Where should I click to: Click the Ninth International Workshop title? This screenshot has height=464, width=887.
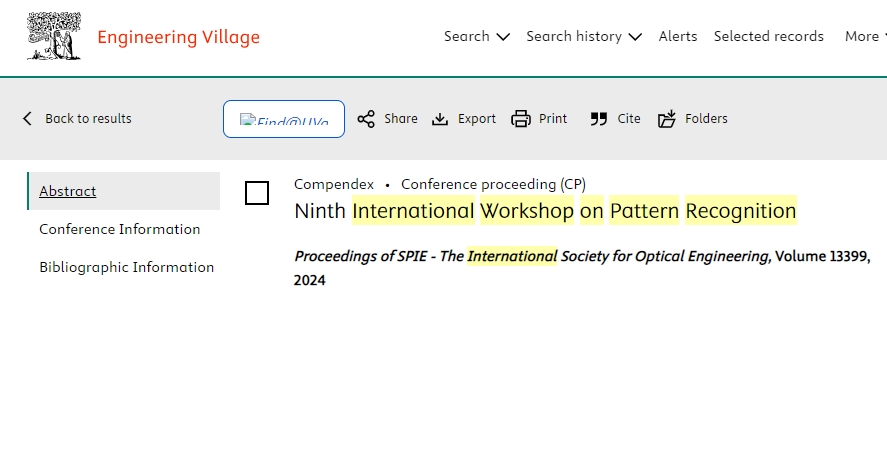pyautogui.click(x=545, y=211)
